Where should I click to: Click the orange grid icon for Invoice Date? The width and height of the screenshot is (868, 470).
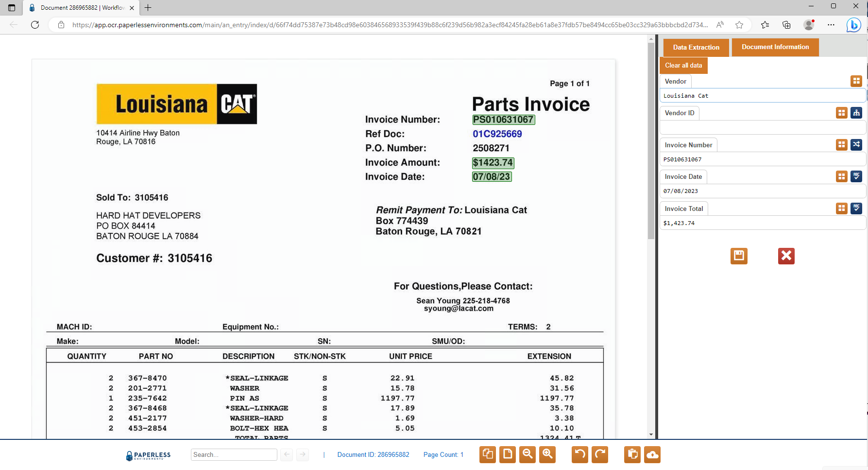pos(842,176)
